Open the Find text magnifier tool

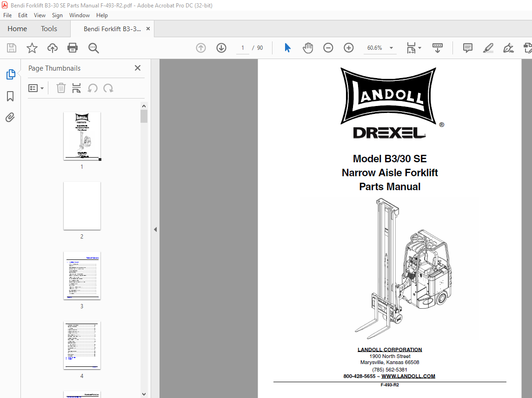pos(93,48)
